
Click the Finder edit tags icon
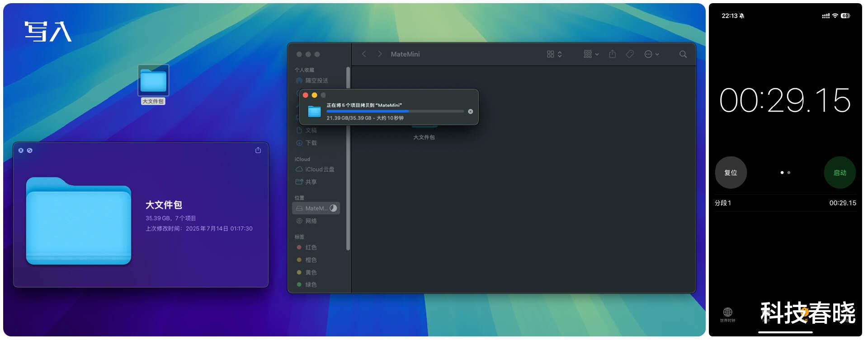coord(630,54)
